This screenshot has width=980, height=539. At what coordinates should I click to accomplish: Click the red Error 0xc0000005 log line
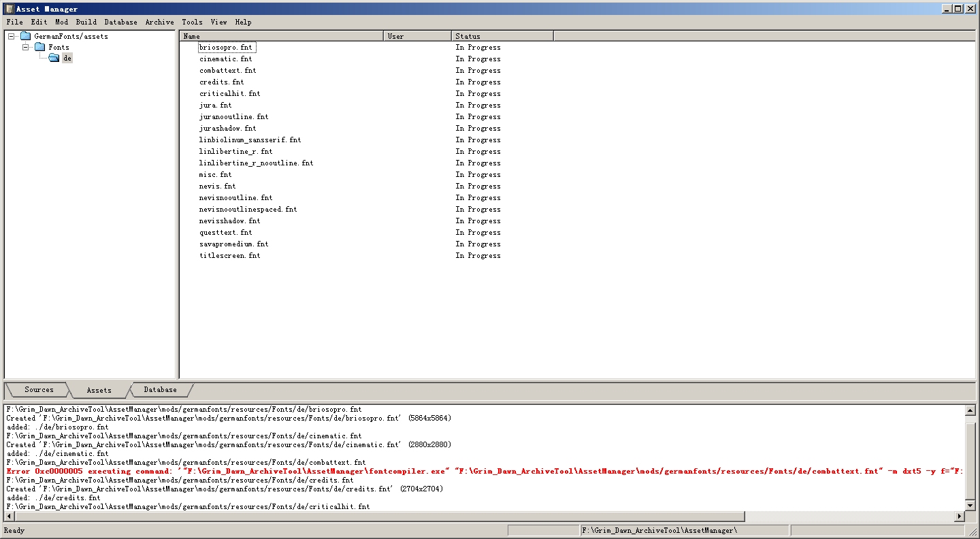click(485, 471)
